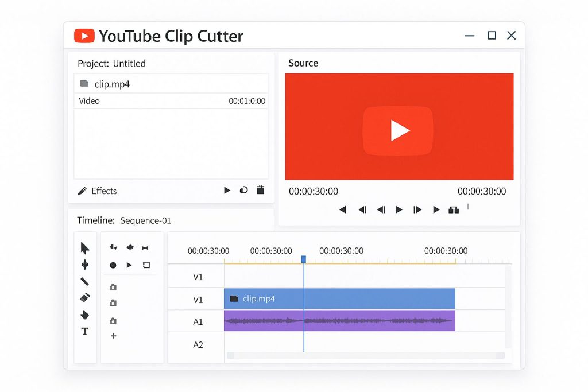Click the blue playhead handle on ruler
The width and height of the screenshot is (588, 392).
(x=304, y=259)
